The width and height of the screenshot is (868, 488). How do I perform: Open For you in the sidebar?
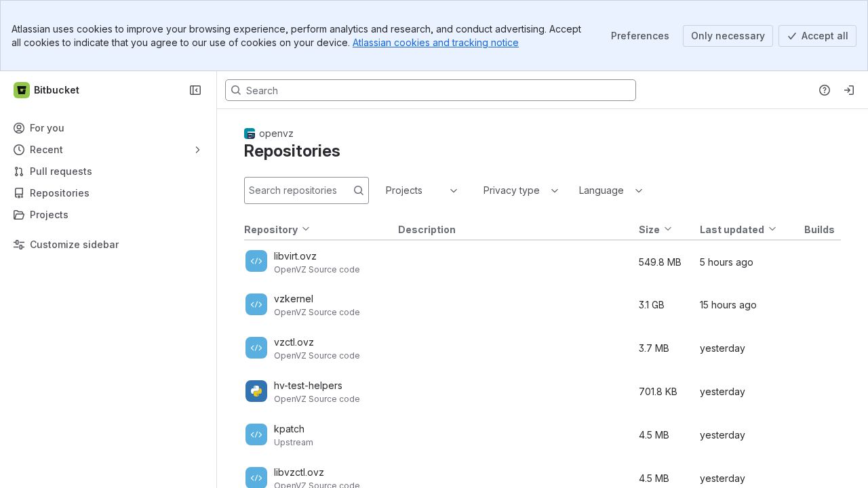[x=108, y=128]
